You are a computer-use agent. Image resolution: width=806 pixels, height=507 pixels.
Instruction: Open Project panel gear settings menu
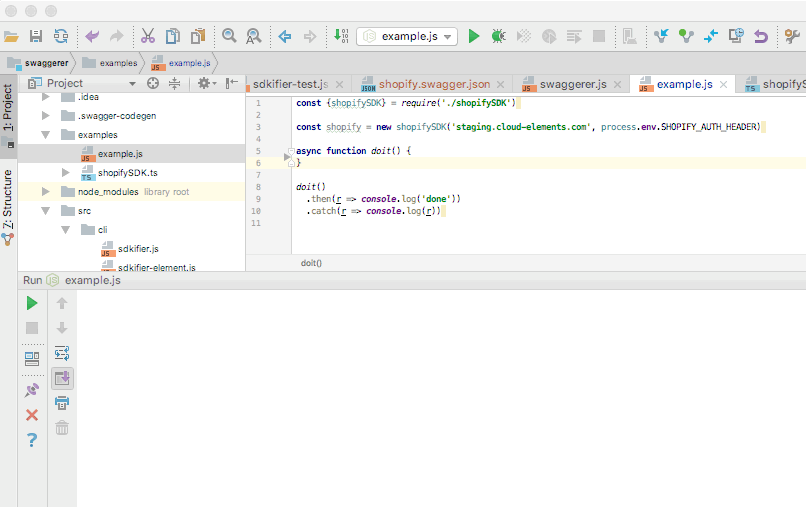(x=207, y=83)
